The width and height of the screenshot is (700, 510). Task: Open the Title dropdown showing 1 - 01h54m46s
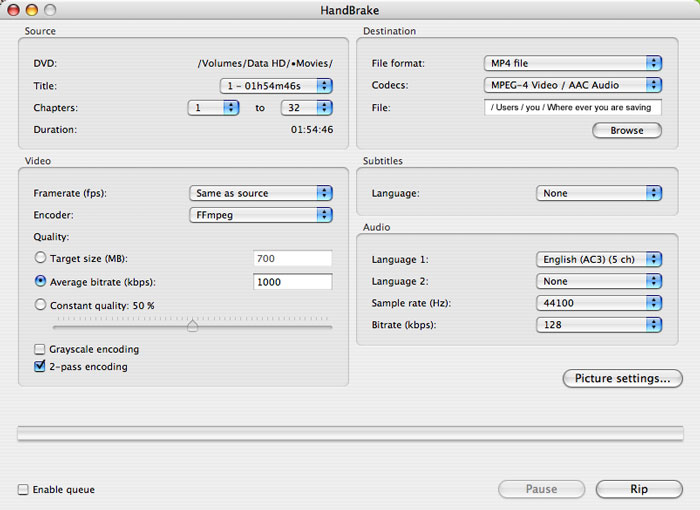click(276, 86)
